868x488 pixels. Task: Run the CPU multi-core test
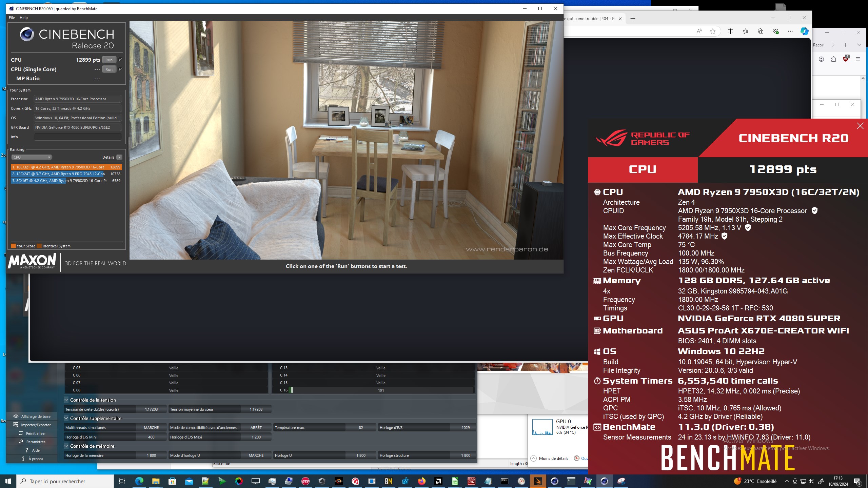pos(109,60)
